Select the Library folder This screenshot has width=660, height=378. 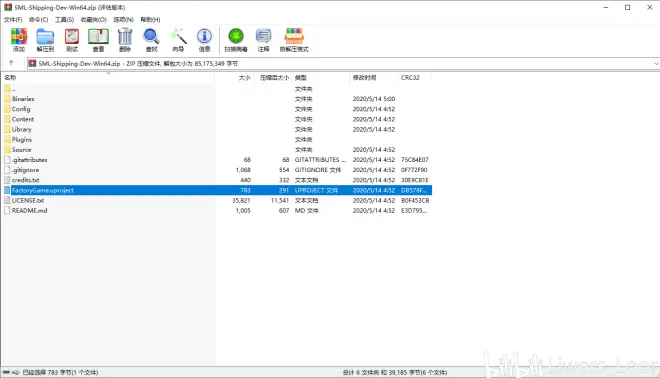pos(217,129)
